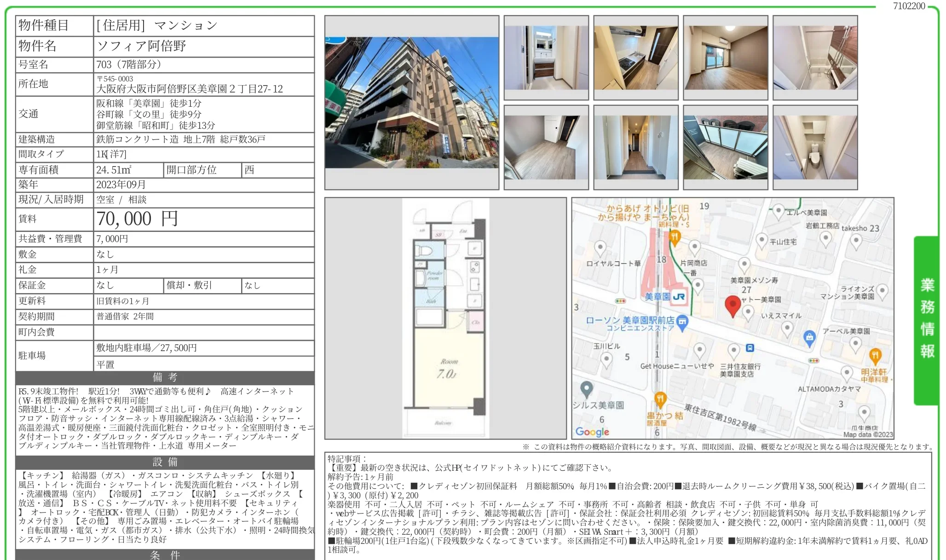Click the シルス美章園 dark gray map pin
The width and height of the screenshot is (946, 560).
586,390
